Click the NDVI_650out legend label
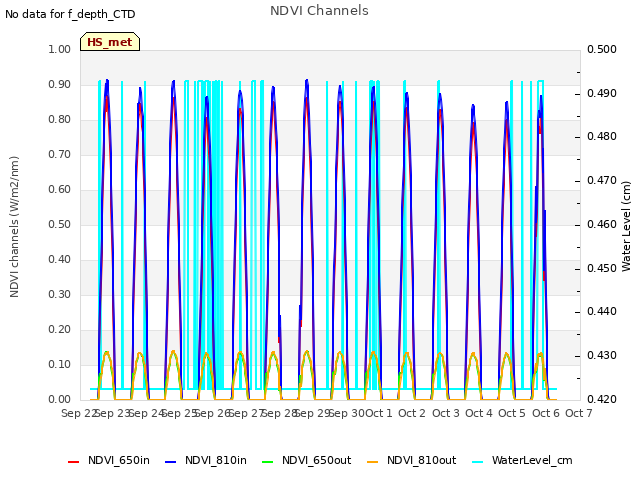 317,460
